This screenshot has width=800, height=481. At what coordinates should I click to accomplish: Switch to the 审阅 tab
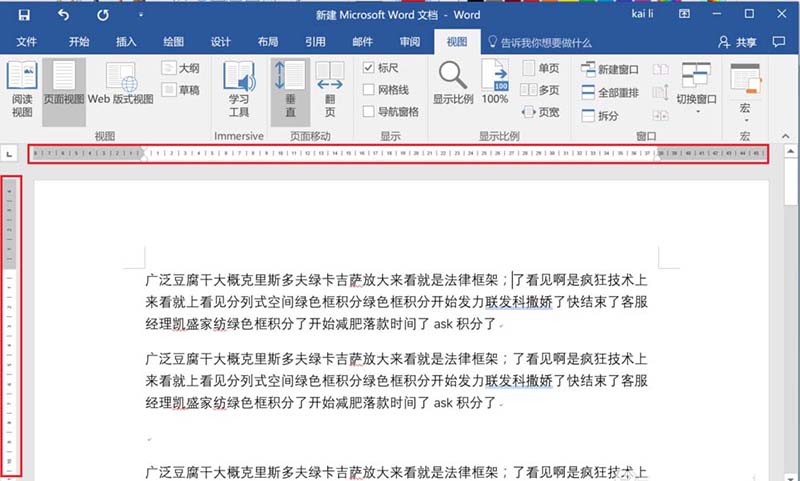click(410, 42)
